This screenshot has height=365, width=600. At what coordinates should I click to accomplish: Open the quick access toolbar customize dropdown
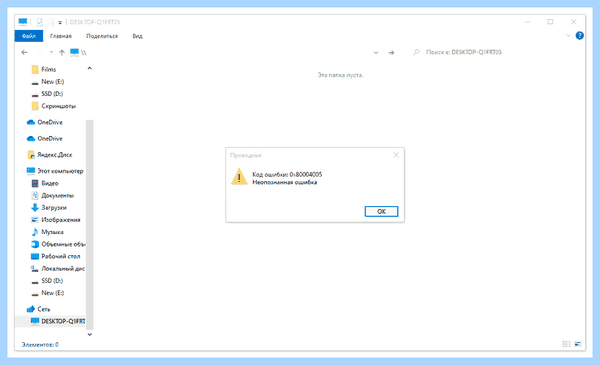pyautogui.click(x=60, y=23)
